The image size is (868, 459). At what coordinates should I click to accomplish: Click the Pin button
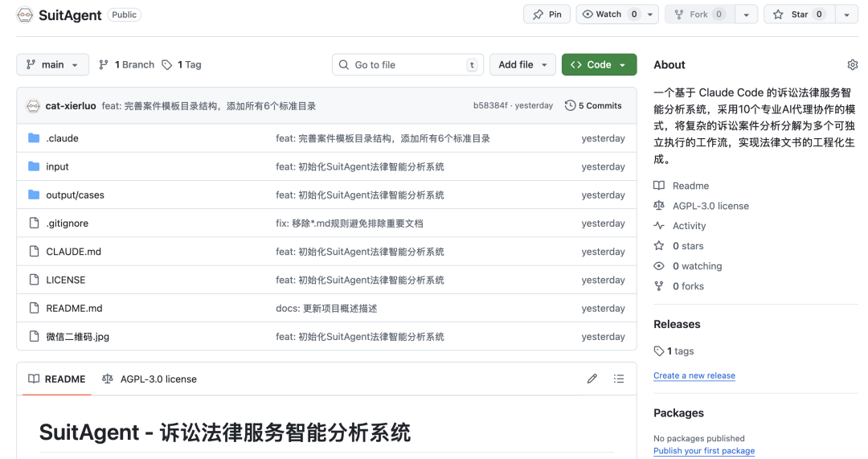(x=547, y=14)
